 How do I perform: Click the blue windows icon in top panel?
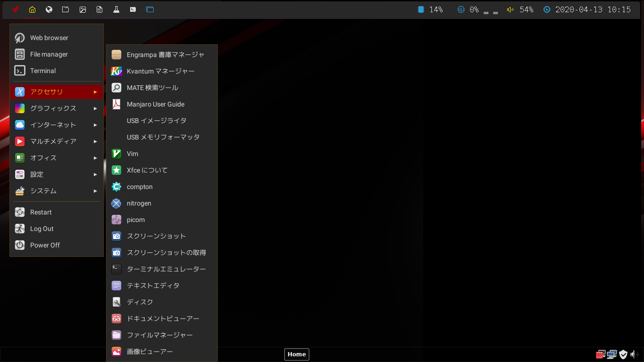click(x=150, y=9)
